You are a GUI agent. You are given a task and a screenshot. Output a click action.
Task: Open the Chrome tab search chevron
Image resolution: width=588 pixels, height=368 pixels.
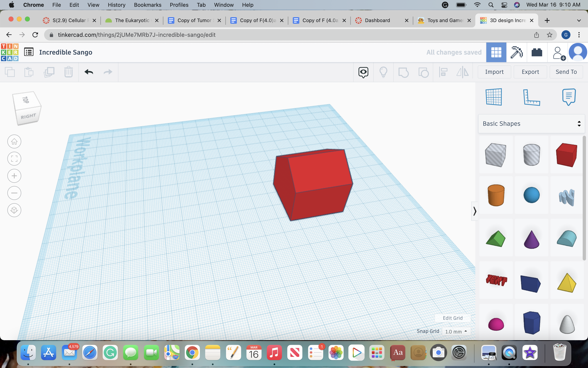tap(579, 20)
